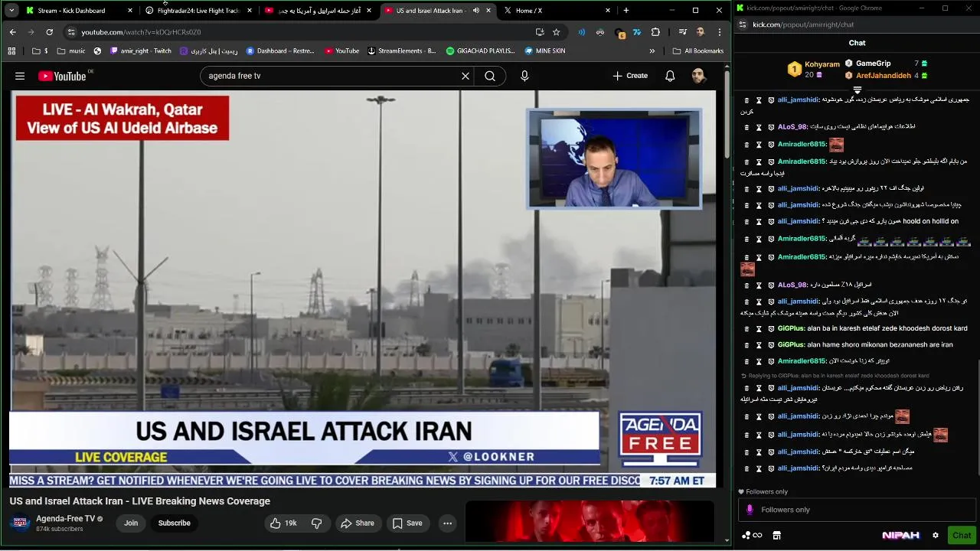Screen dimensions: 980x551
Task: Open site info icon in YouTube address bar
Action: coord(71,32)
